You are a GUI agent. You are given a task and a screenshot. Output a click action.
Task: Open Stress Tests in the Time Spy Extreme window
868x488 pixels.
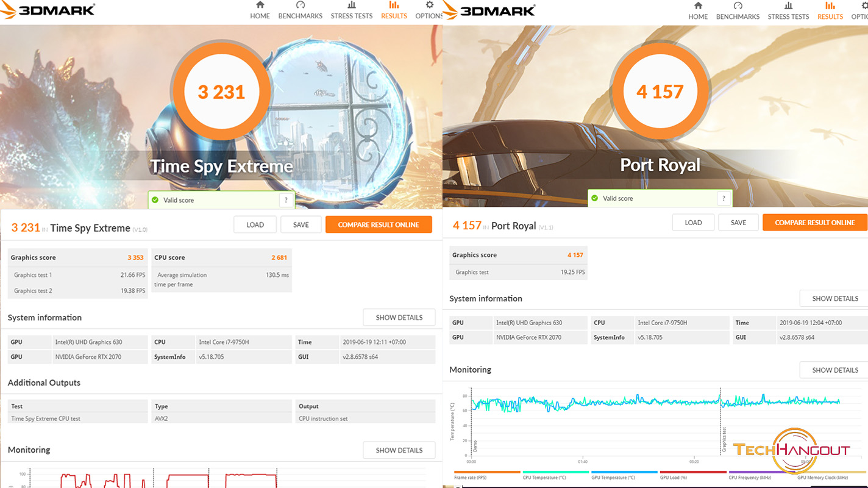(352, 10)
